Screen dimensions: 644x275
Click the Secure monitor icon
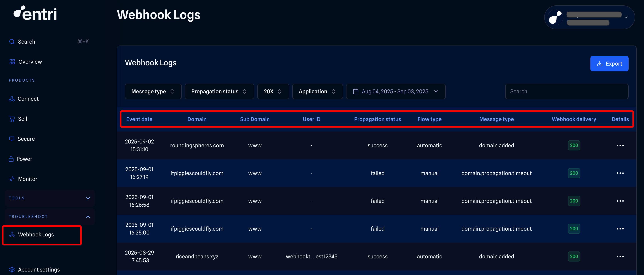(x=12, y=139)
